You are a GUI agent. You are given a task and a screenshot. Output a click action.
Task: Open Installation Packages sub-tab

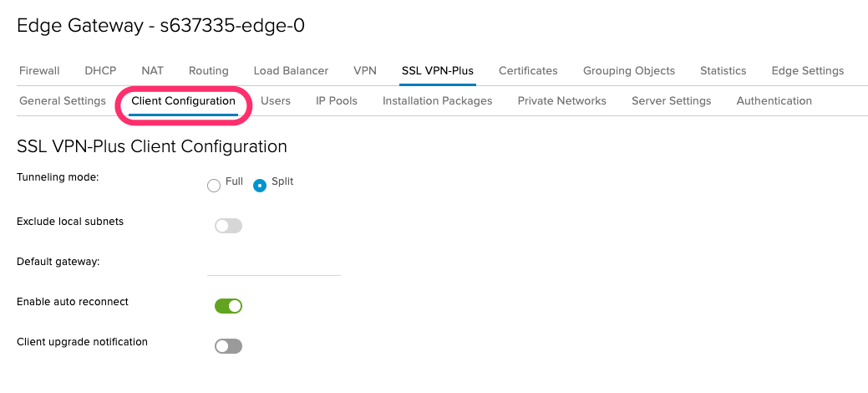coord(437,101)
